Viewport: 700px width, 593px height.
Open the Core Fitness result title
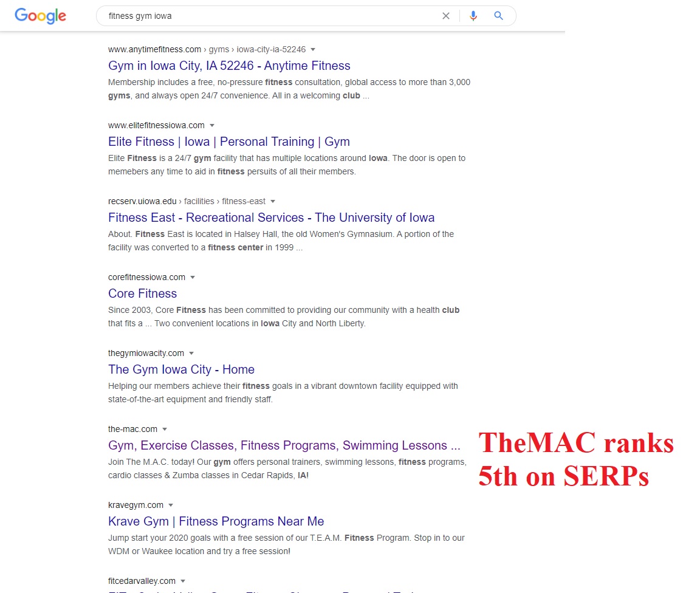(142, 293)
